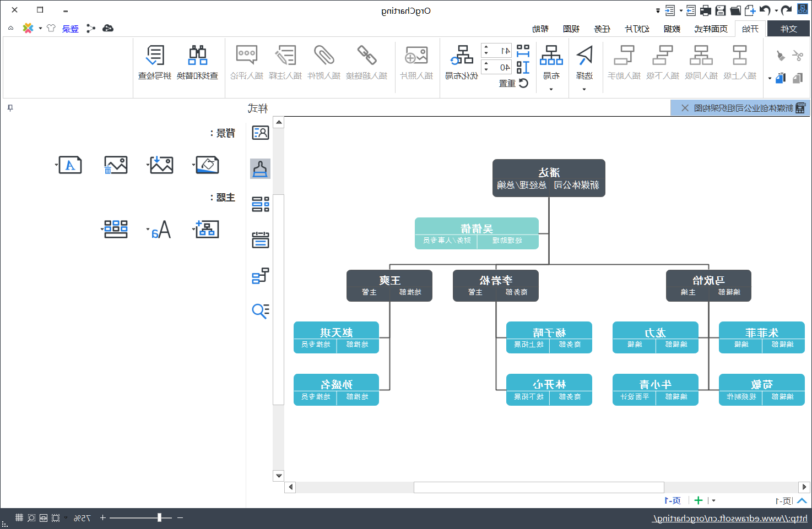Switch to the Home (开始) tab
Image resolution: width=812 pixels, height=529 pixels.
(x=750, y=29)
